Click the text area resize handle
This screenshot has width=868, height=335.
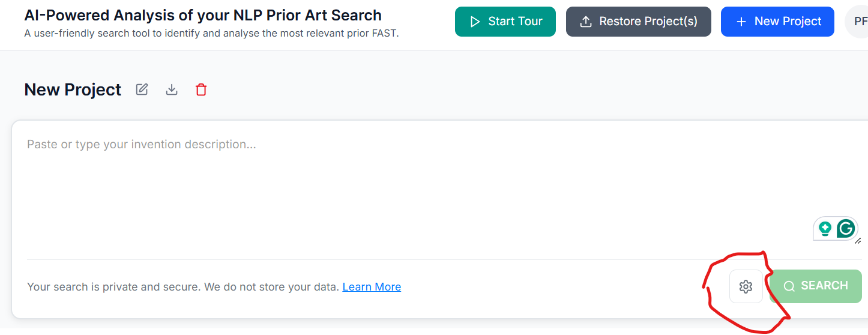(x=858, y=241)
